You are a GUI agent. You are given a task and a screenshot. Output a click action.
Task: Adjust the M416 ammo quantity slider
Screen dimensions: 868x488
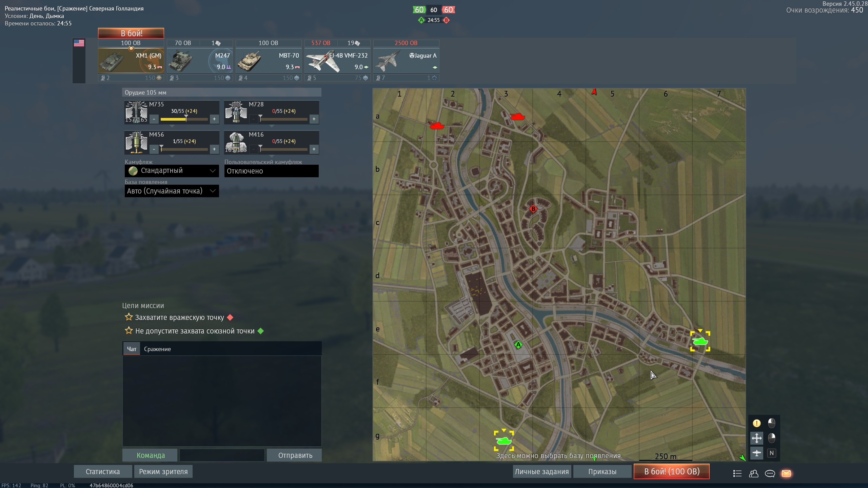[284, 149]
